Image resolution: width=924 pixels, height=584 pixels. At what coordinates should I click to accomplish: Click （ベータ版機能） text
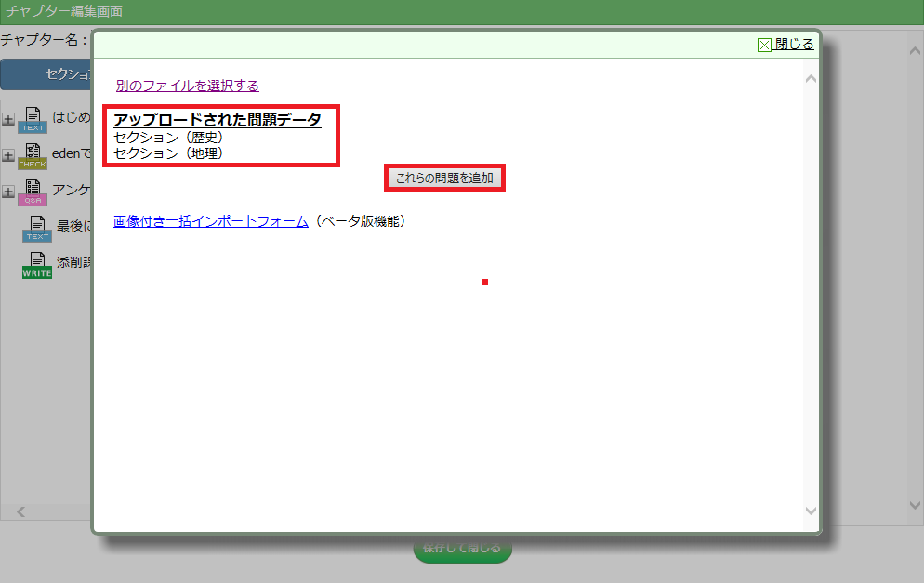pos(360,221)
